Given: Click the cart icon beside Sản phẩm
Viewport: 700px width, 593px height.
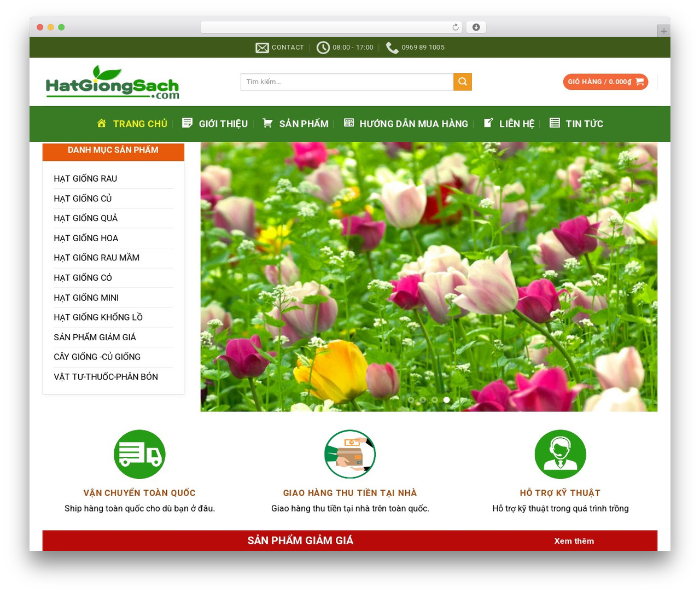Looking at the screenshot, I should point(267,123).
